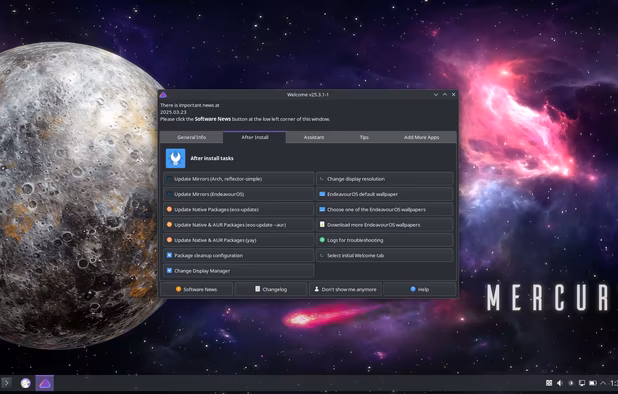
Task: Open the network display tray icon
Action: click(582, 383)
